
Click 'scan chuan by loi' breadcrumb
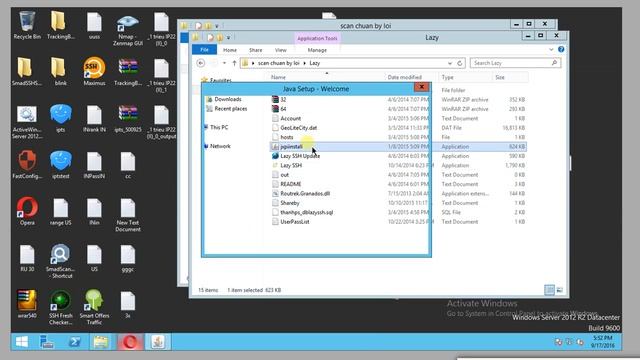coord(278,63)
